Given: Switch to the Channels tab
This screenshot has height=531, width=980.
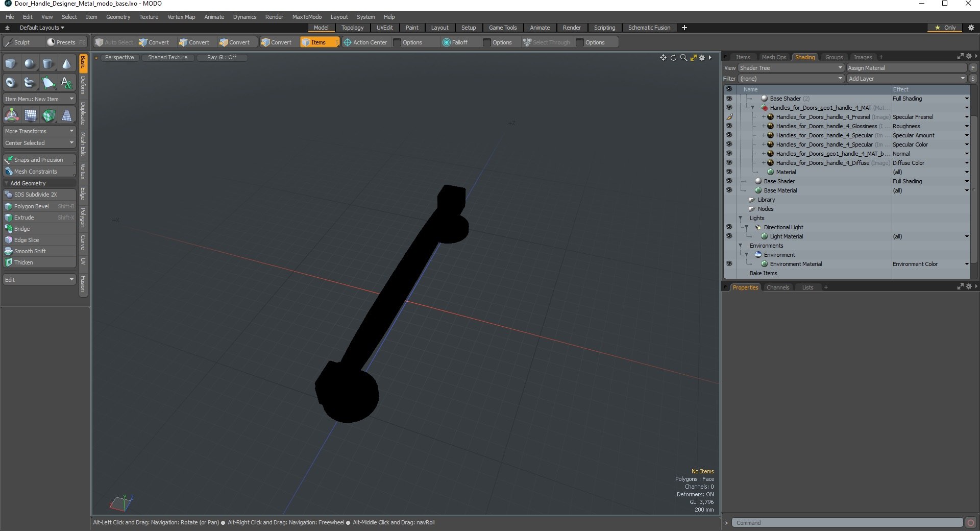Looking at the screenshot, I should [x=777, y=287].
